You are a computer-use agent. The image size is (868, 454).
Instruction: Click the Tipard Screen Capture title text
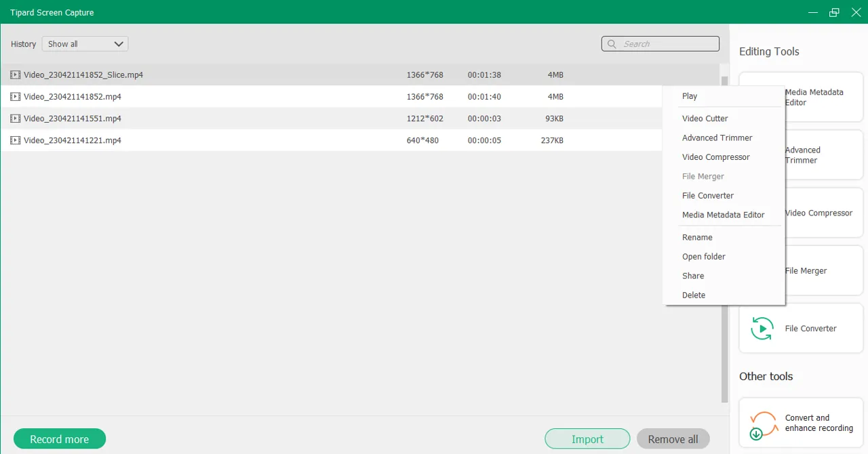pyautogui.click(x=52, y=12)
